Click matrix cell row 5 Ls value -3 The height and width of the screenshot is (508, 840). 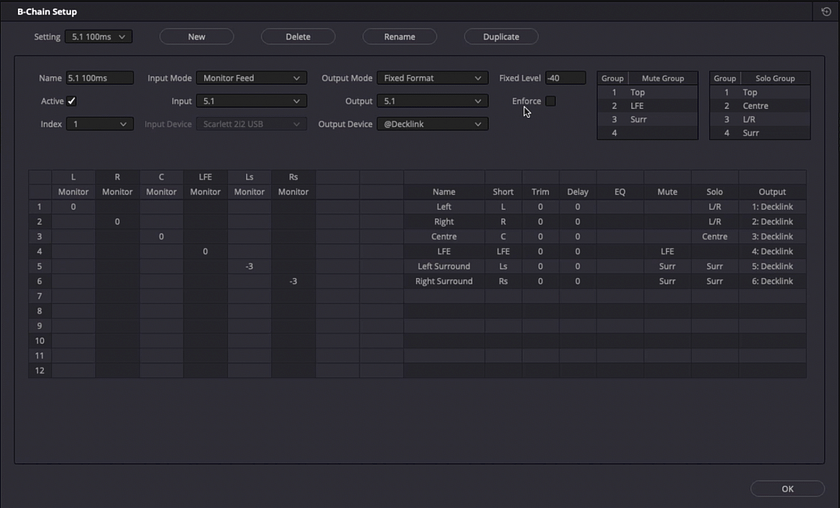(x=249, y=266)
